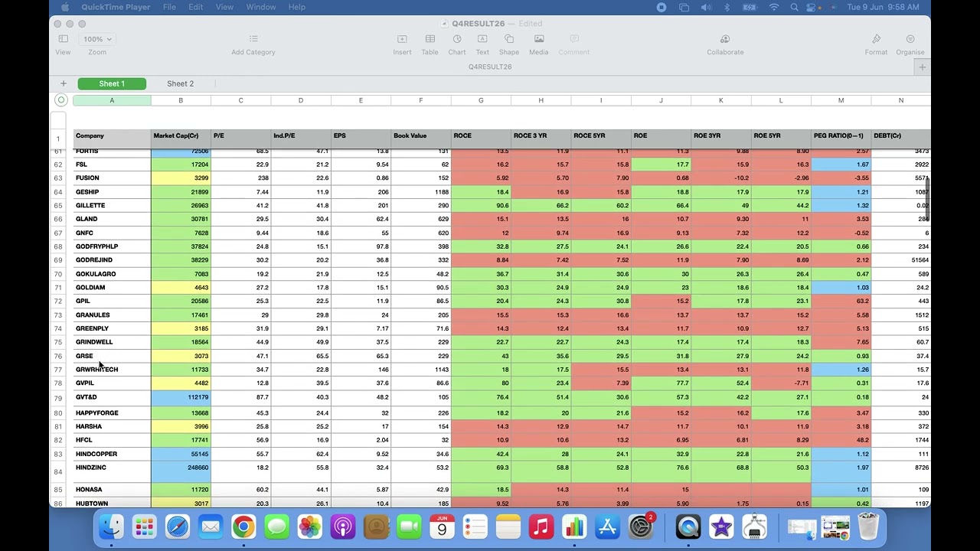Open the Apple menu

point(65,7)
